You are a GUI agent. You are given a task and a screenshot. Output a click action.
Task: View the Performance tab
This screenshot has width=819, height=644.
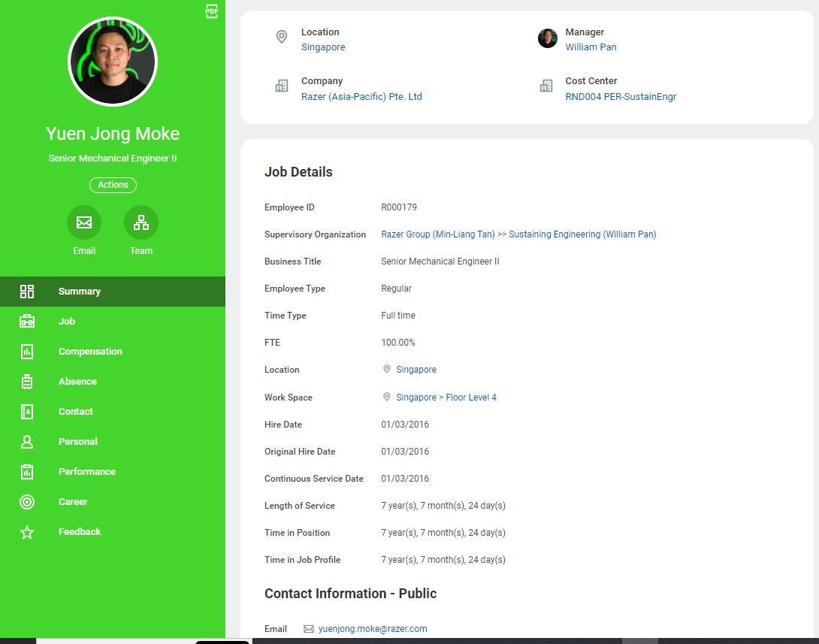tap(113, 472)
